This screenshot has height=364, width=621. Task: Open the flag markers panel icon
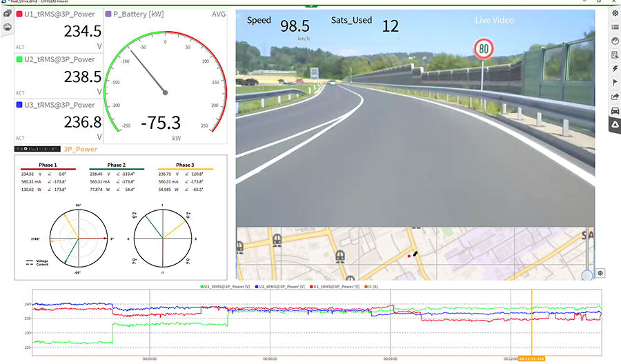point(615,82)
